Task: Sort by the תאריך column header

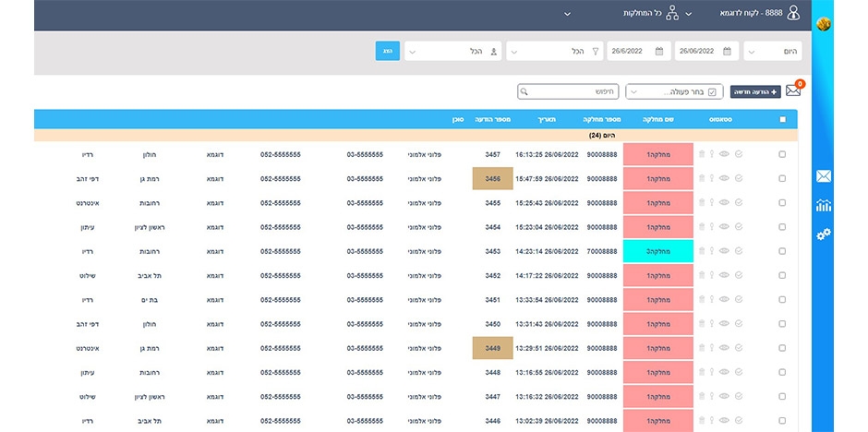Action: (x=547, y=119)
